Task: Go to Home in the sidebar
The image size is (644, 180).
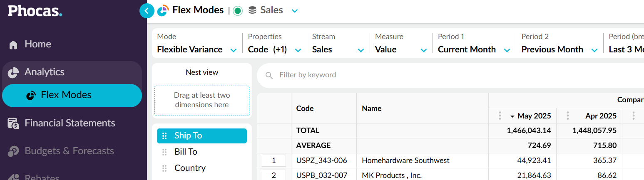Action: point(37,44)
